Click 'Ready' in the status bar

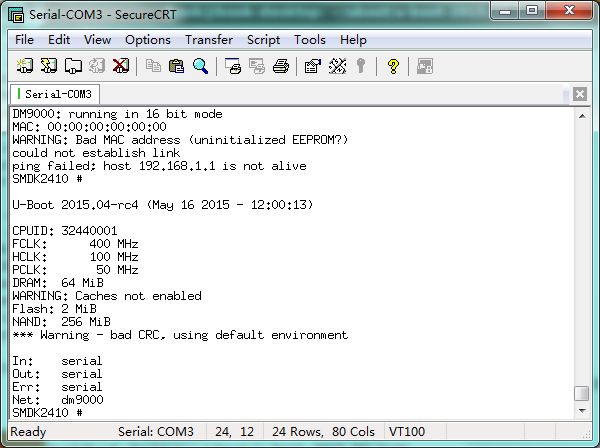tap(28, 432)
